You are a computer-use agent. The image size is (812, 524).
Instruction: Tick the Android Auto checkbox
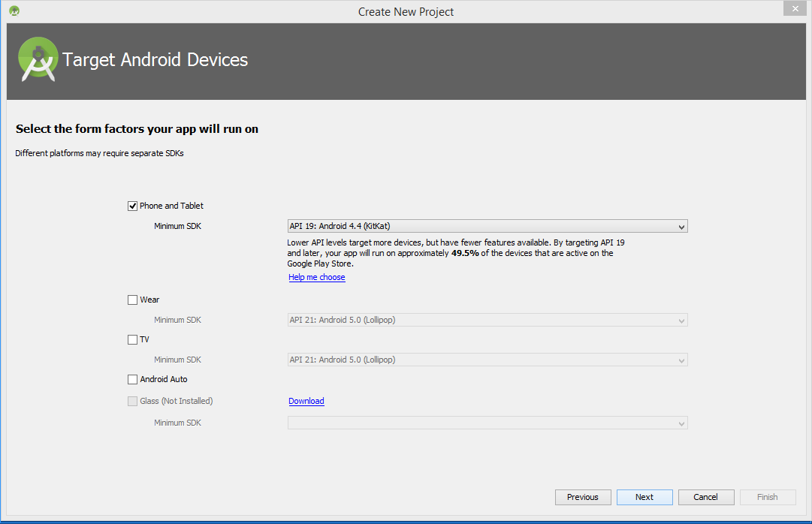coord(133,379)
